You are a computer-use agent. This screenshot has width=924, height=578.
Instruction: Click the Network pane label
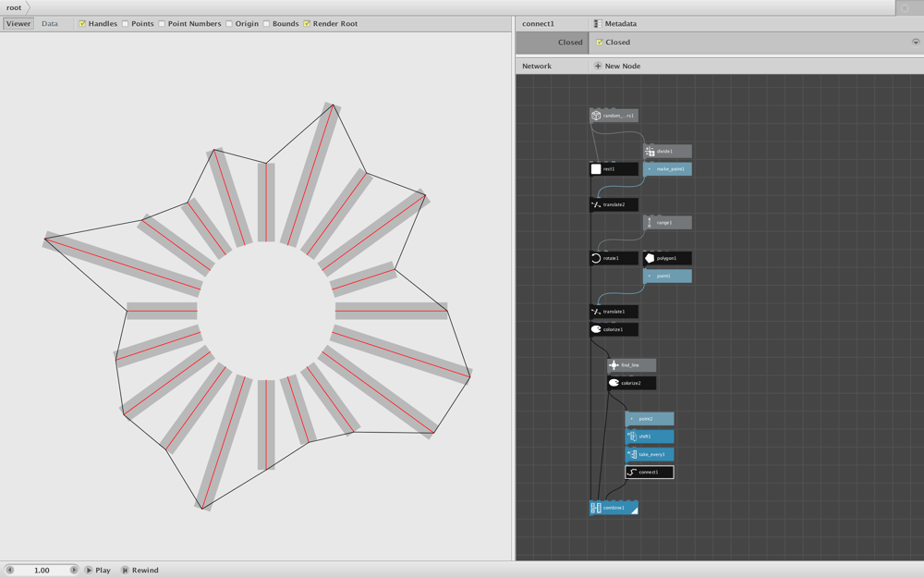[537, 66]
